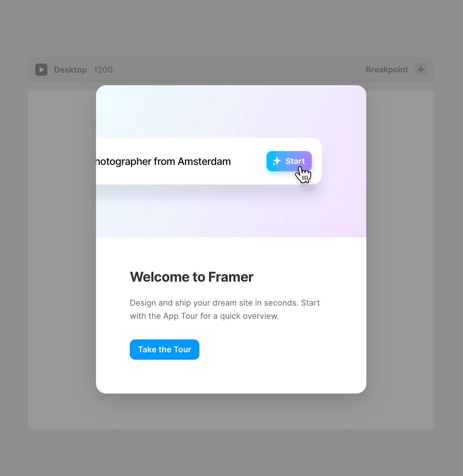Click the sparkle icon on the Start button
Image resolution: width=463 pixels, height=476 pixels.
point(277,161)
